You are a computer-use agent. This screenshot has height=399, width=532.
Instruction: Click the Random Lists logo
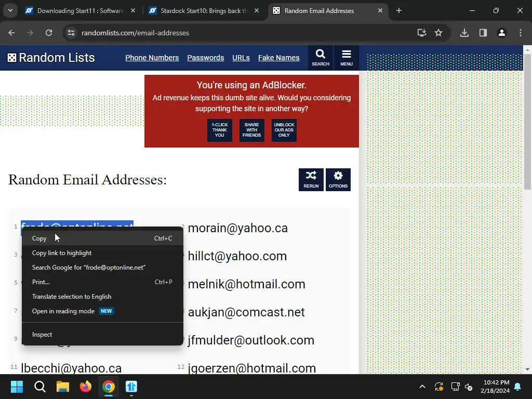[51, 58]
